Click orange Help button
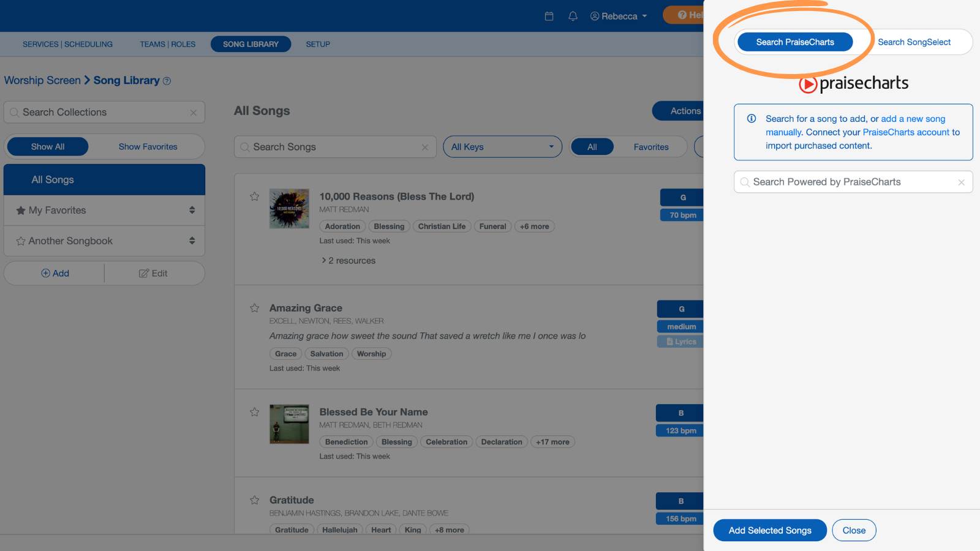The height and width of the screenshot is (551, 980). pos(684,15)
